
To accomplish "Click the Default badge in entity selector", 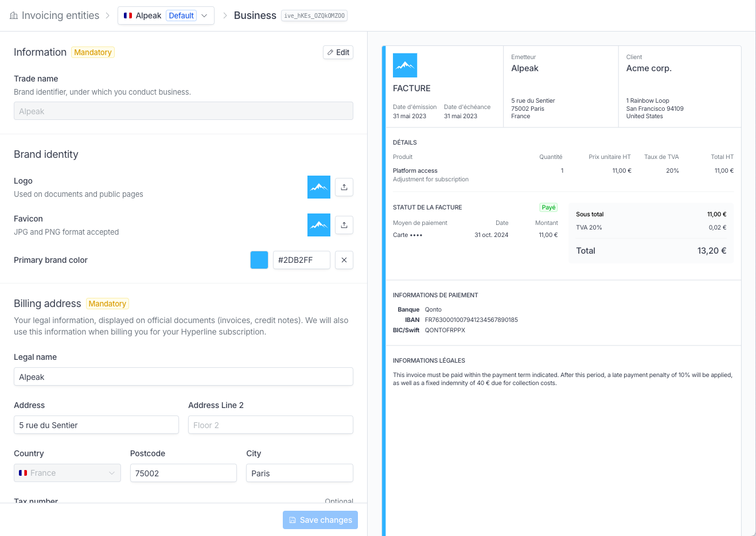I will pos(181,15).
